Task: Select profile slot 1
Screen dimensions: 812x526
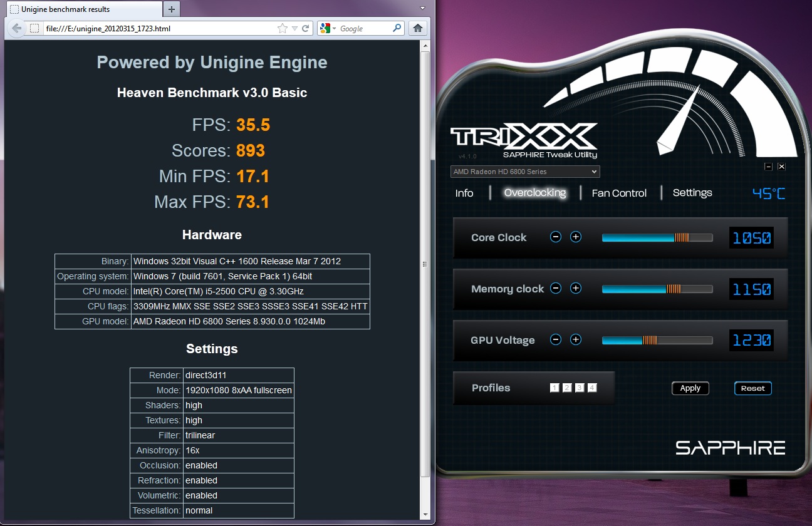Action: (554, 388)
